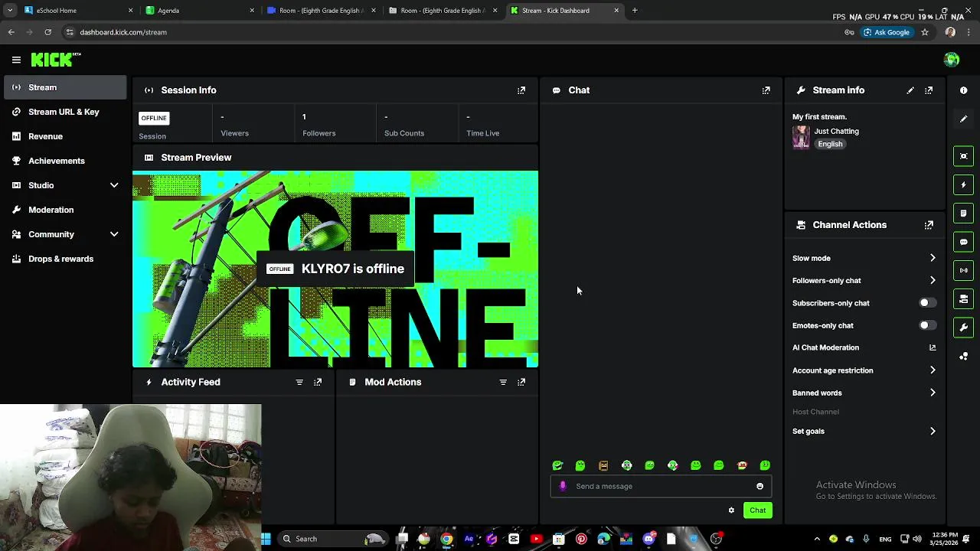980x551 pixels.
Task: Click the pencil icon in right sidebar
Action: [964, 119]
